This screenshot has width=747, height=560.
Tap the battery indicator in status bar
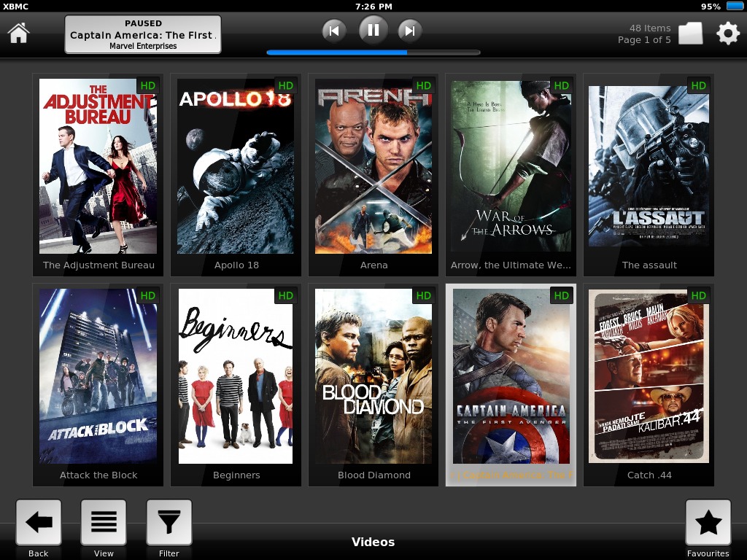pos(734,6)
